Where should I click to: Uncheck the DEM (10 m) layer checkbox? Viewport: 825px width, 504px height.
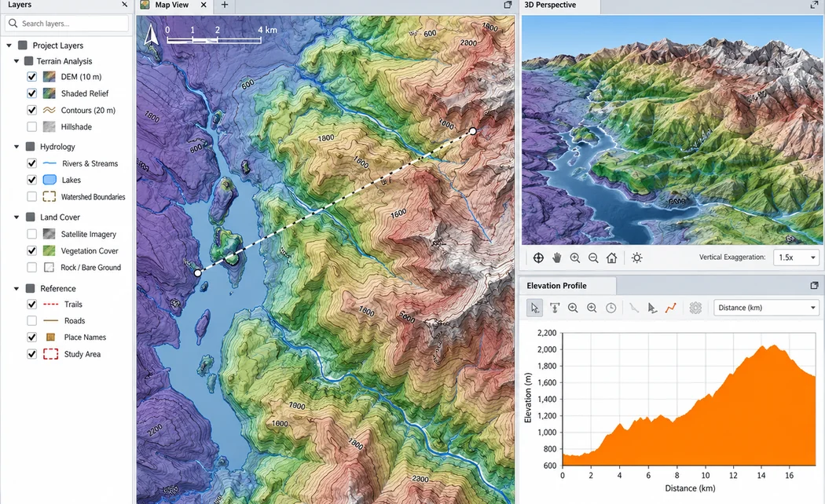click(32, 77)
